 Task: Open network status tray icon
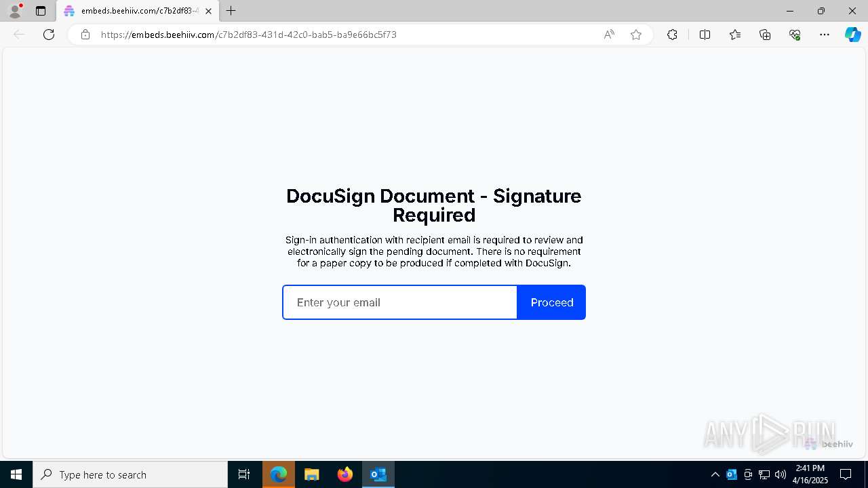pos(764,474)
